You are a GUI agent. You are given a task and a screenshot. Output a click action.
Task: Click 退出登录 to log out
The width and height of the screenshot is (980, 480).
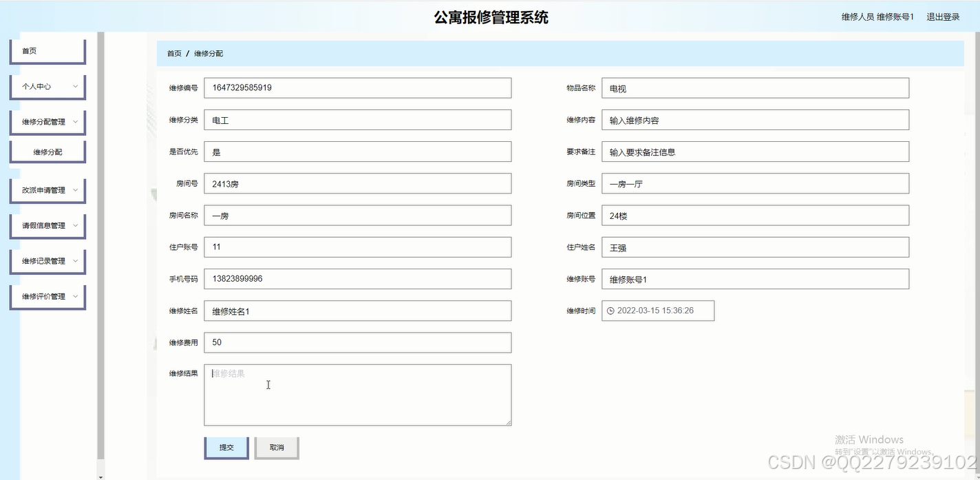click(x=942, y=17)
